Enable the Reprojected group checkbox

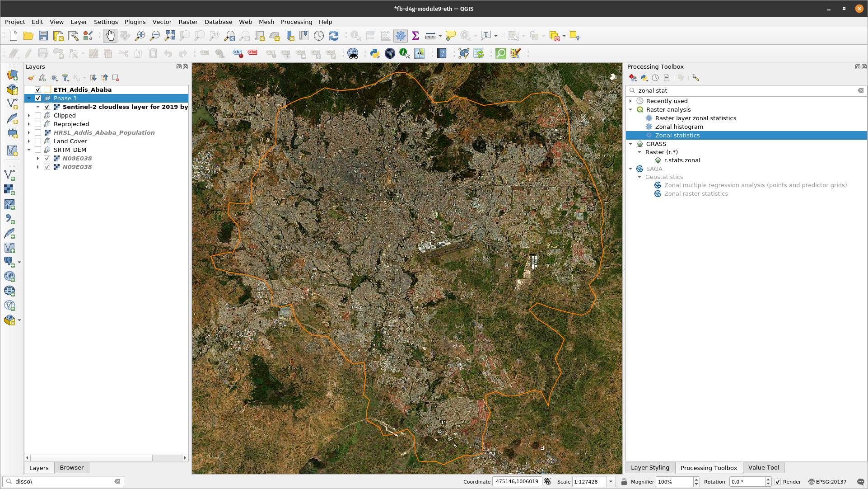click(x=38, y=124)
